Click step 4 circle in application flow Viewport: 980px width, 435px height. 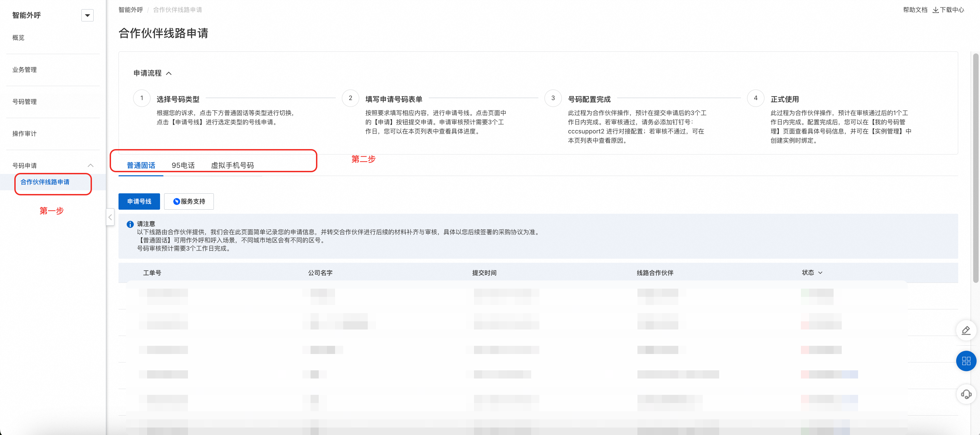[x=755, y=98]
